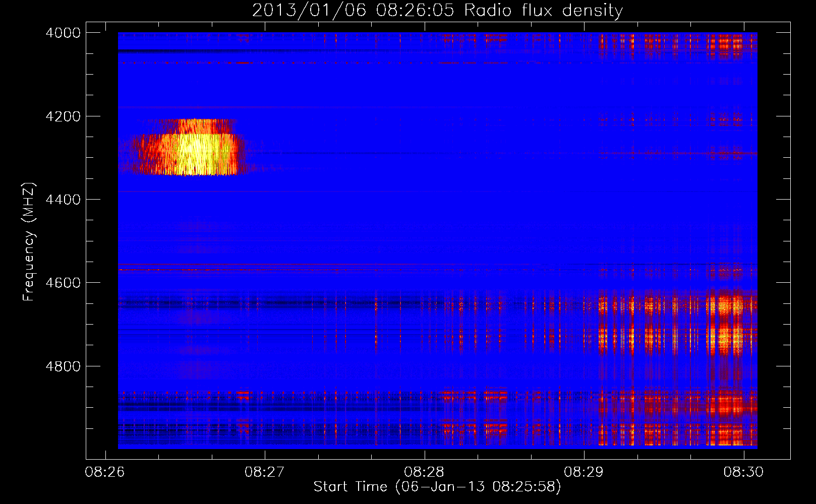Click the 4600 frequency tick label

(x=63, y=283)
